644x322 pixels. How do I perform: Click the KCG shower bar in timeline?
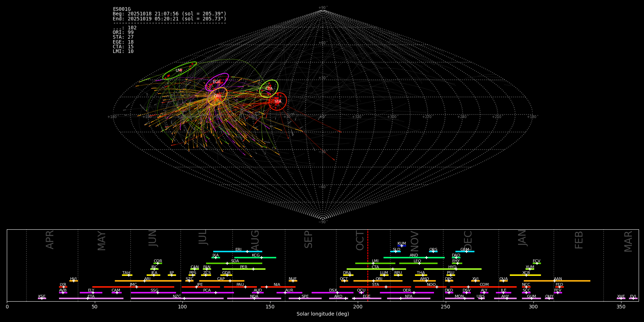coord(255,258)
